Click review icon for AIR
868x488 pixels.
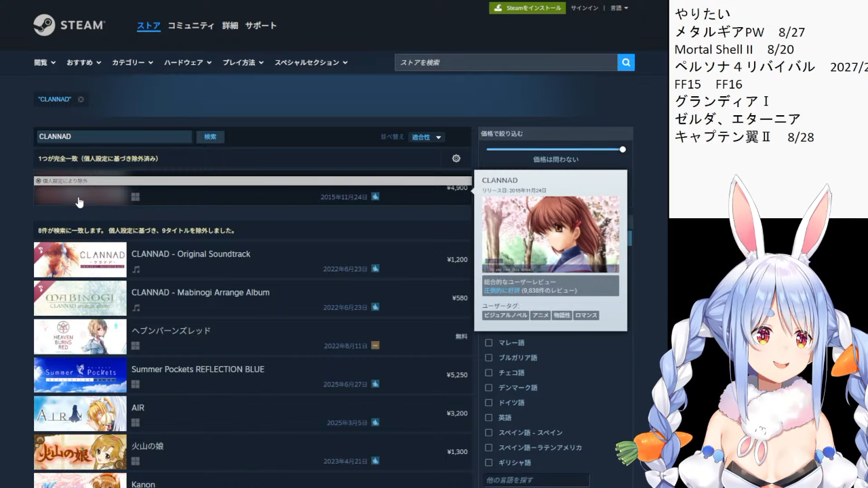(x=375, y=422)
